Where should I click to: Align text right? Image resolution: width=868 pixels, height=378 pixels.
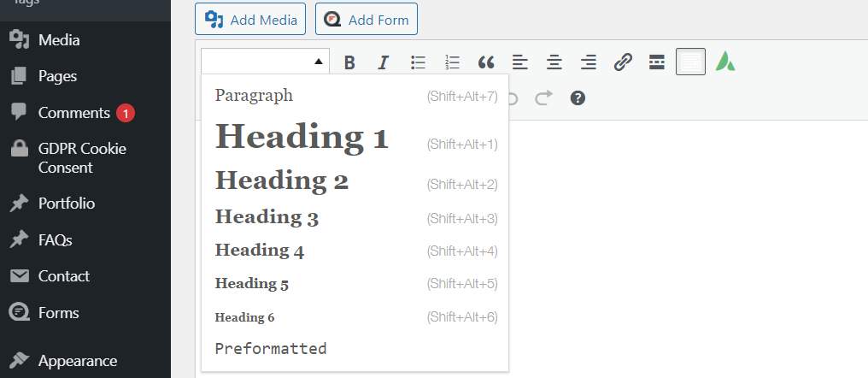point(589,62)
